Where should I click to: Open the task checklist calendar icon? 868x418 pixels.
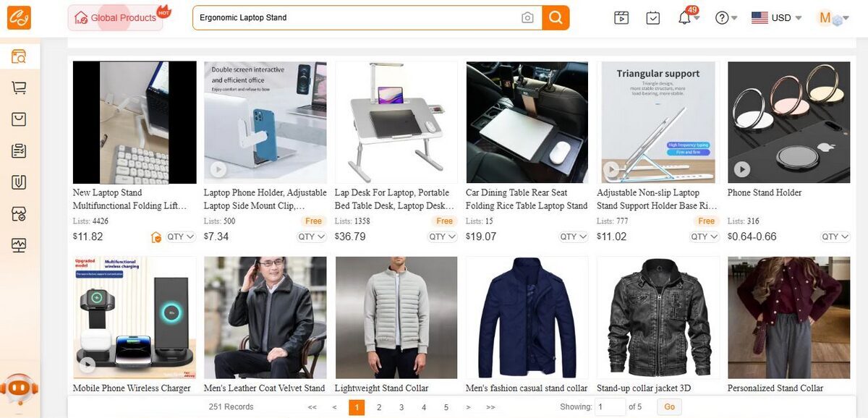pos(653,18)
